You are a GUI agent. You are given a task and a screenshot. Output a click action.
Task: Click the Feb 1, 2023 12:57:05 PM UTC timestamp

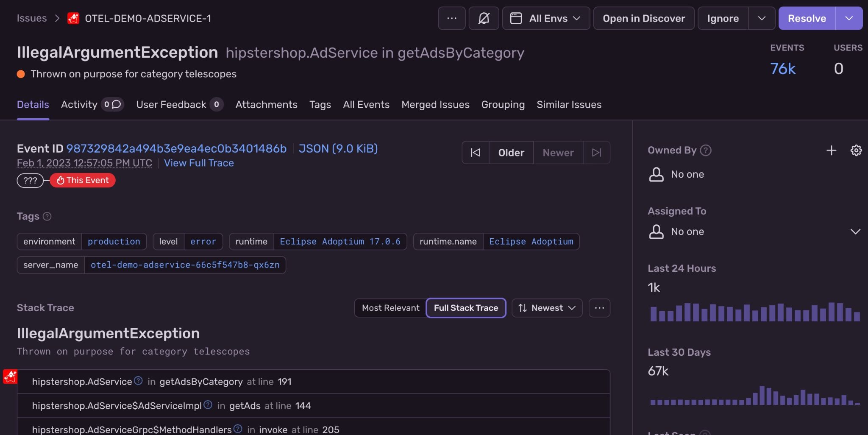click(x=84, y=163)
